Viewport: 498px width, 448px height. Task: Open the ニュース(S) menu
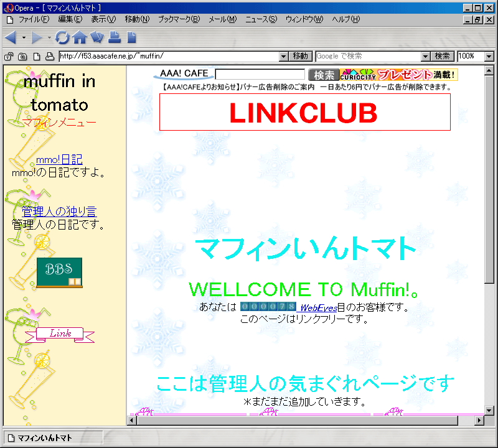(x=261, y=20)
